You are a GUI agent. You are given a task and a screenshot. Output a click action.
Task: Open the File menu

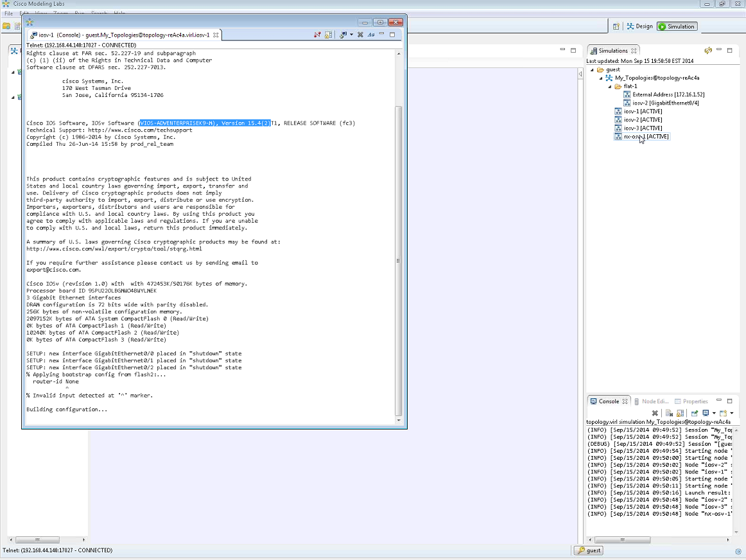(x=8, y=13)
